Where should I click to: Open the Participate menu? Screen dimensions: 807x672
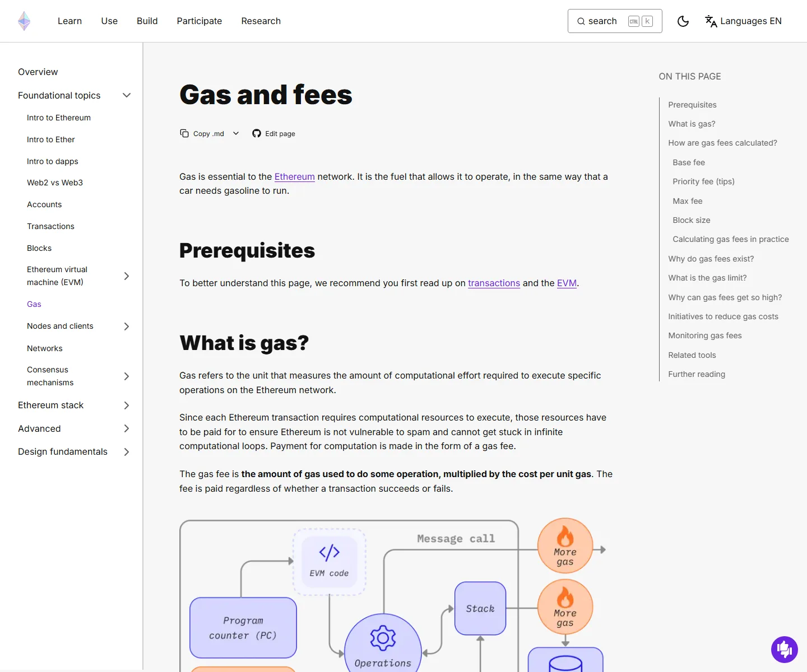pyautogui.click(x=199, y=21)
